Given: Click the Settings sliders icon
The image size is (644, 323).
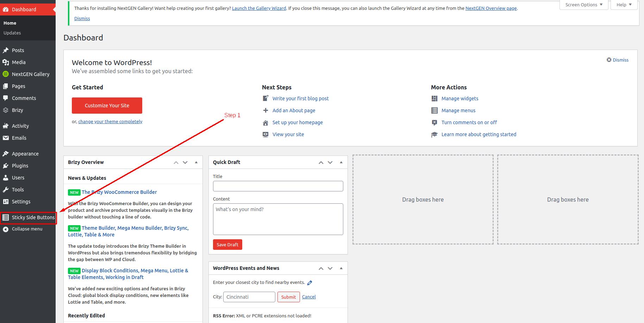Looking at the screenshot, I should pyautogui.click(x=6, y=202).
